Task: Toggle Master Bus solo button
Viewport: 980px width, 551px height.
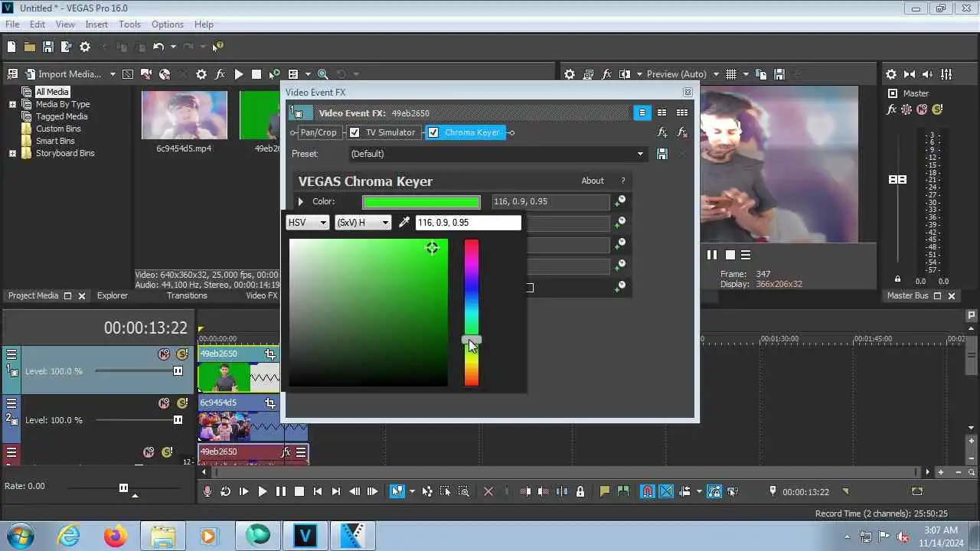Action: 936,109
